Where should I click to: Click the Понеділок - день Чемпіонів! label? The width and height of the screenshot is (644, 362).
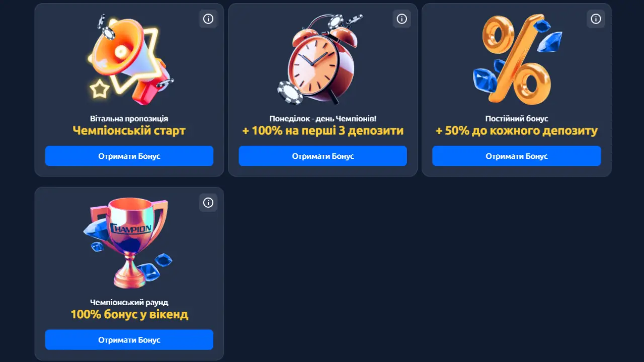[x=323, y=119]
